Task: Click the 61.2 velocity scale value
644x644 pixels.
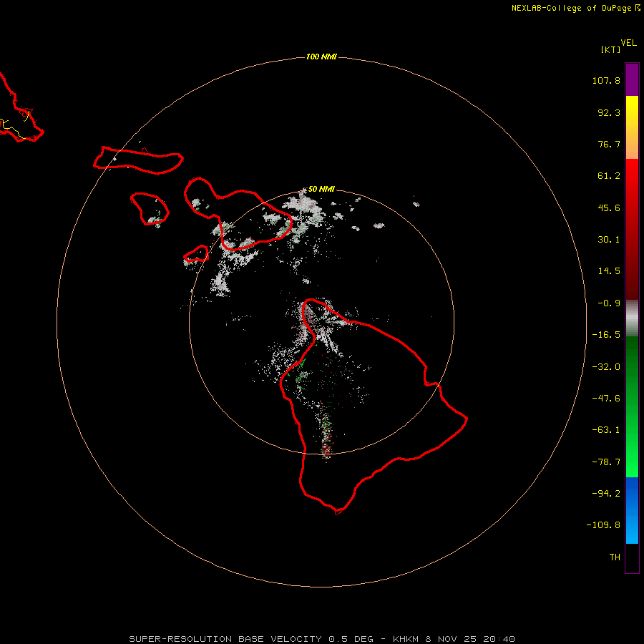Action: [609, 176]
